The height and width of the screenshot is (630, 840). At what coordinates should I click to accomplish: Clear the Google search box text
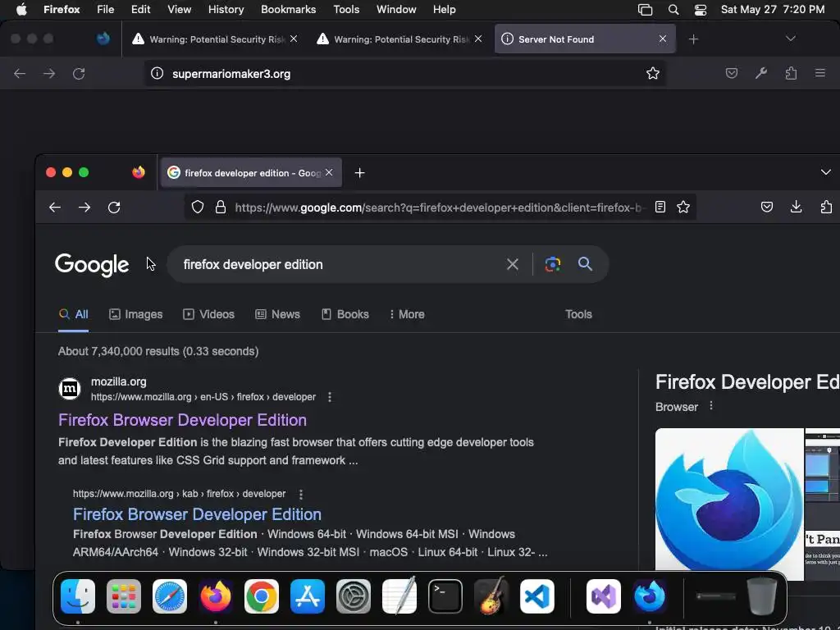[513, 264]
